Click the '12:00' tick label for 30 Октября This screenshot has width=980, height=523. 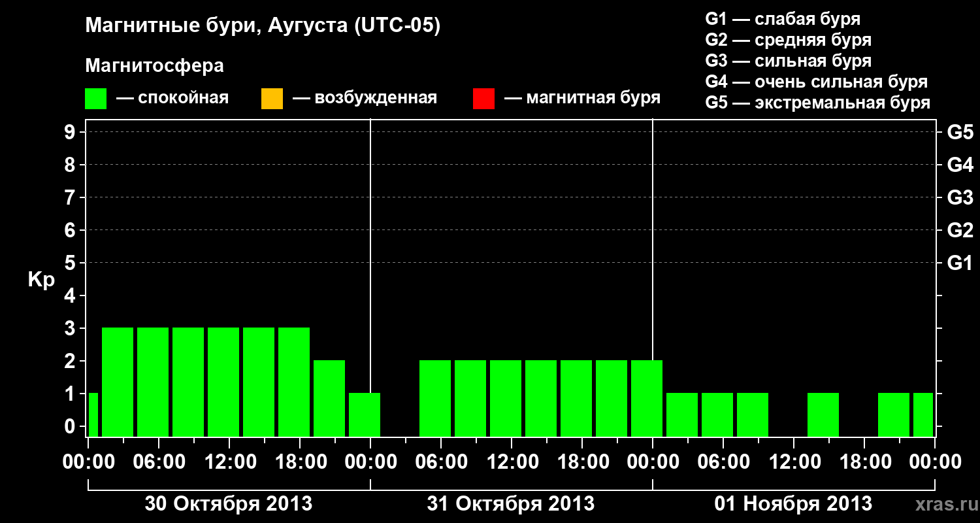pos(229,462)
